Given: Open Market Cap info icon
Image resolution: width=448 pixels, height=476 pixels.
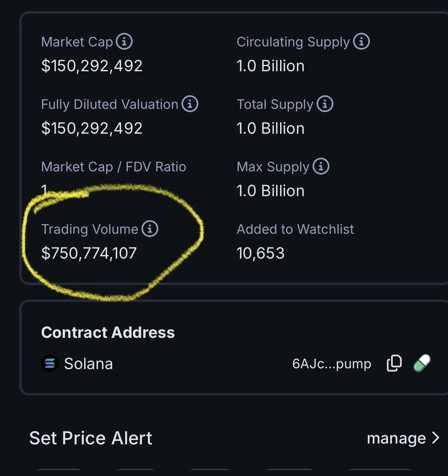Looking at the screenshot, I should (124, 41).
